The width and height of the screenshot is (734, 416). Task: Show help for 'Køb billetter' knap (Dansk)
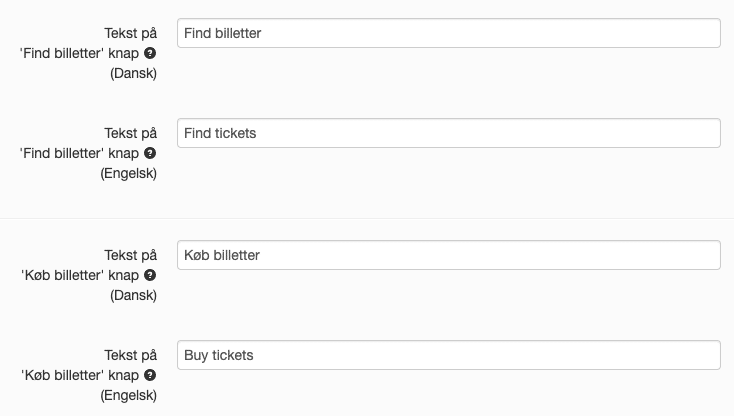click(x=150, y=275)
